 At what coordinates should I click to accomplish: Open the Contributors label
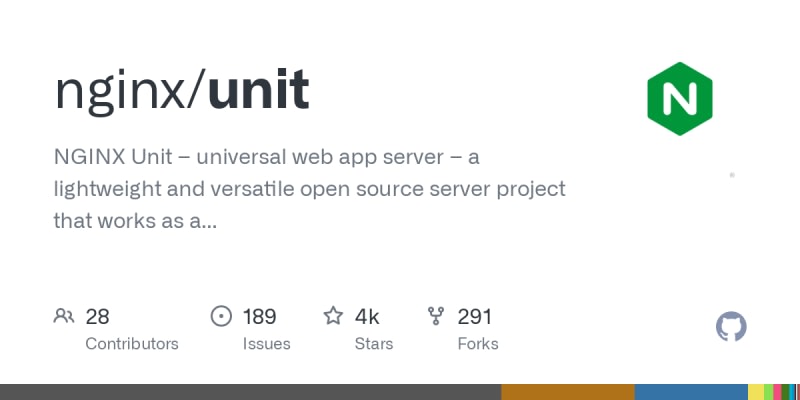click(132, 344)
